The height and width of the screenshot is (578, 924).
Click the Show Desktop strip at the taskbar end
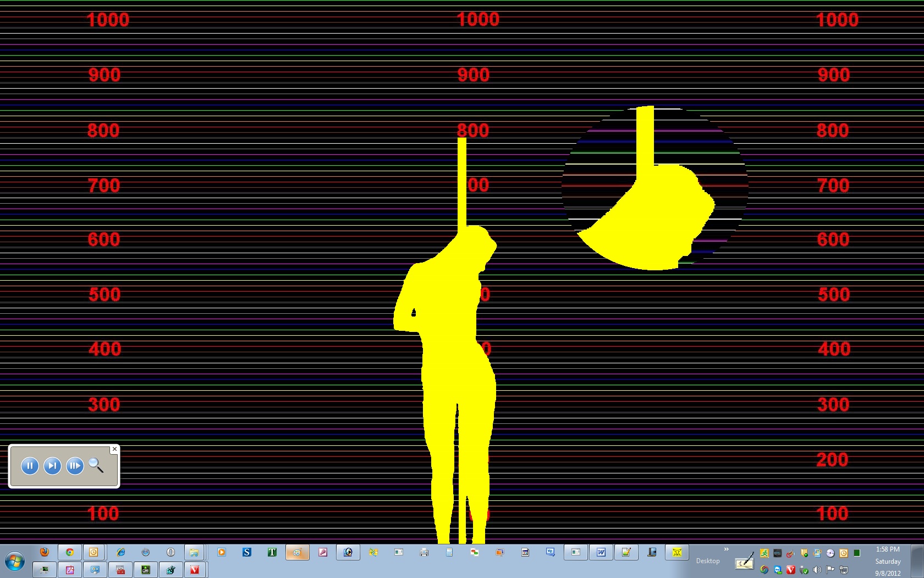(917, 561)
